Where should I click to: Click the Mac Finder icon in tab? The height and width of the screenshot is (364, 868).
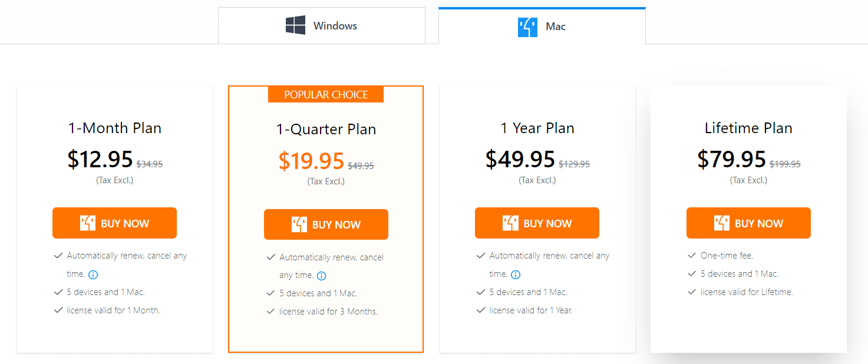point(527,27)
